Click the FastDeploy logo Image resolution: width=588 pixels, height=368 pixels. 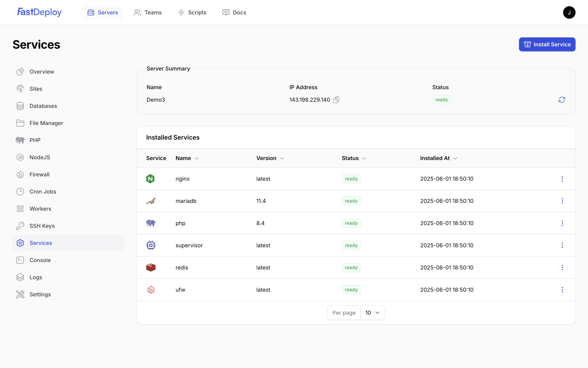tap(39, 12)
